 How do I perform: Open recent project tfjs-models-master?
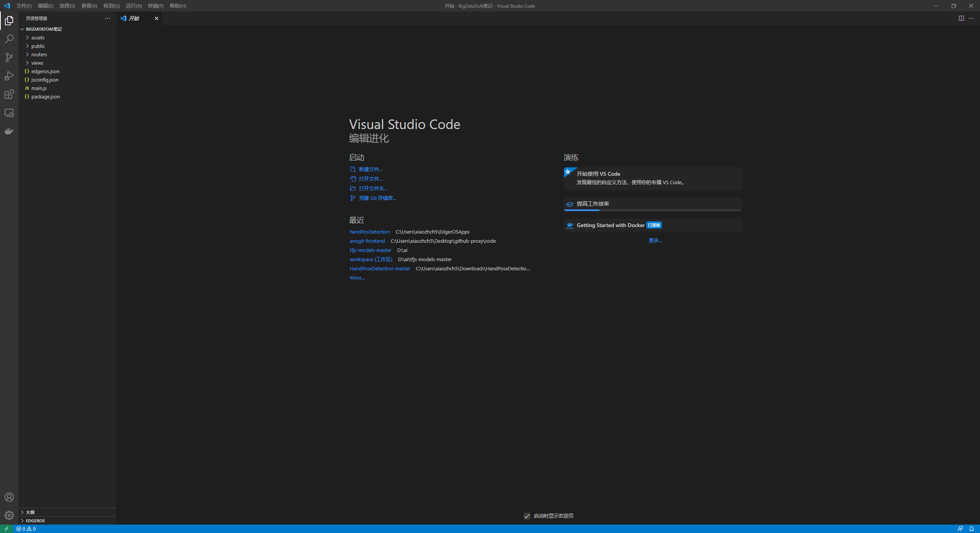pos(370,250)
